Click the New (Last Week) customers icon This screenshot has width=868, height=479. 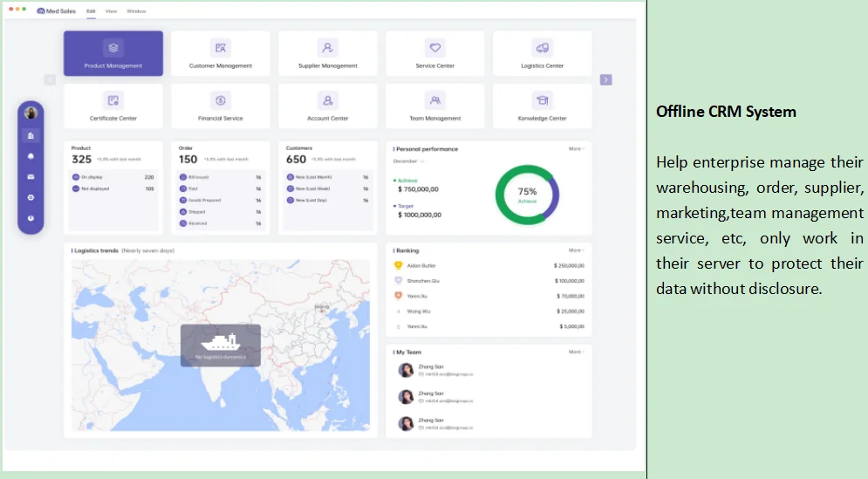click(290, 188)
